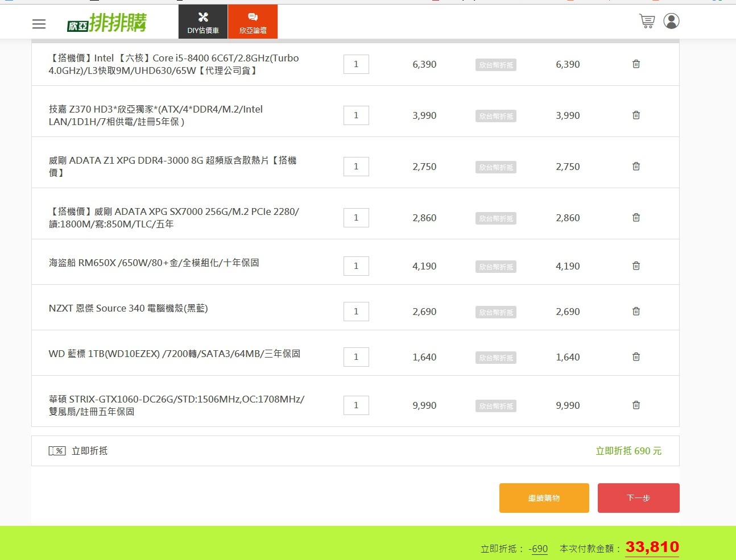Open the hamburger menu

[39, 24]
